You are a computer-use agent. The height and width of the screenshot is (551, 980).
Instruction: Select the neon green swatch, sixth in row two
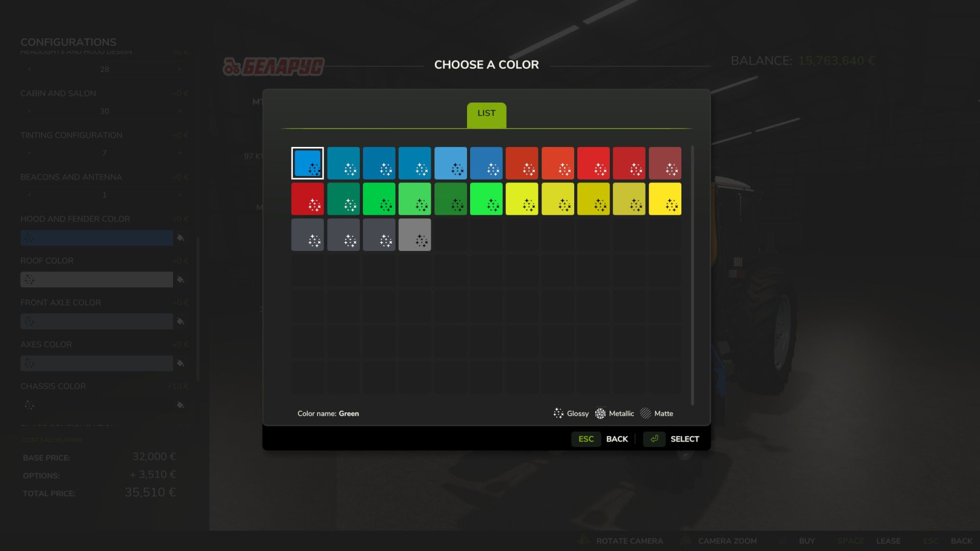[486, 199]
